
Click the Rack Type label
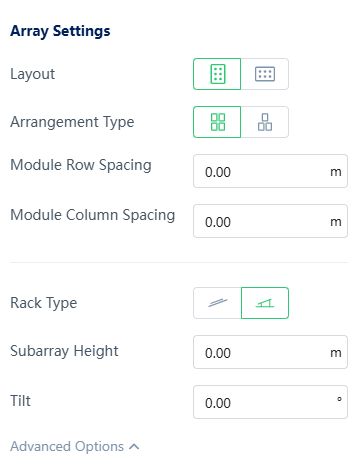click(x=43, y=303)
